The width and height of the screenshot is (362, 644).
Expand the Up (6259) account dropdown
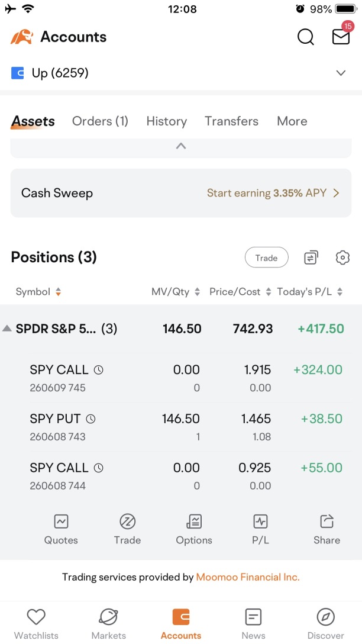tap(341, 73)
